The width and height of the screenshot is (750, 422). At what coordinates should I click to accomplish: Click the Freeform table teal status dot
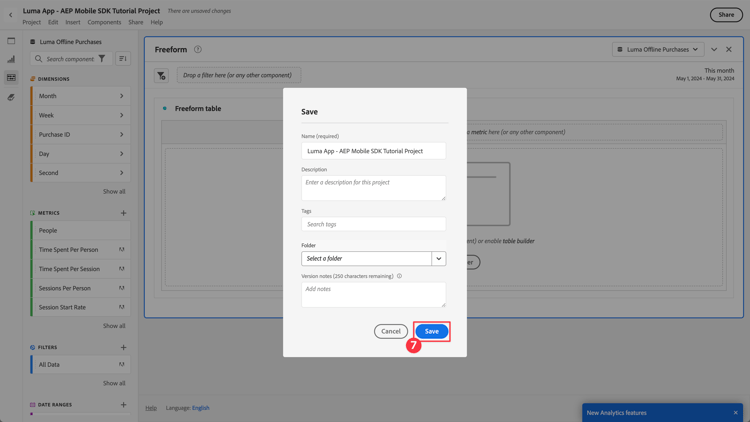pos(165,109)
